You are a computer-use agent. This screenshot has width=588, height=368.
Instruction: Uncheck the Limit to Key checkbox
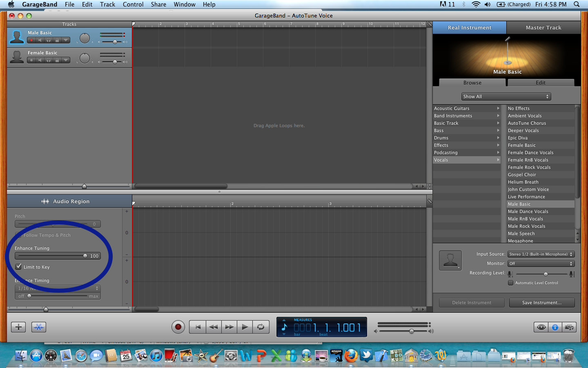pyautogui.click(x=18, y=267)
